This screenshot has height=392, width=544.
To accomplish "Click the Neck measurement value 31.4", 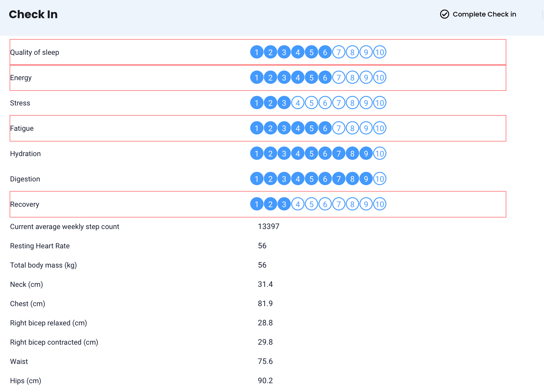I will click(x=265, y=284).
